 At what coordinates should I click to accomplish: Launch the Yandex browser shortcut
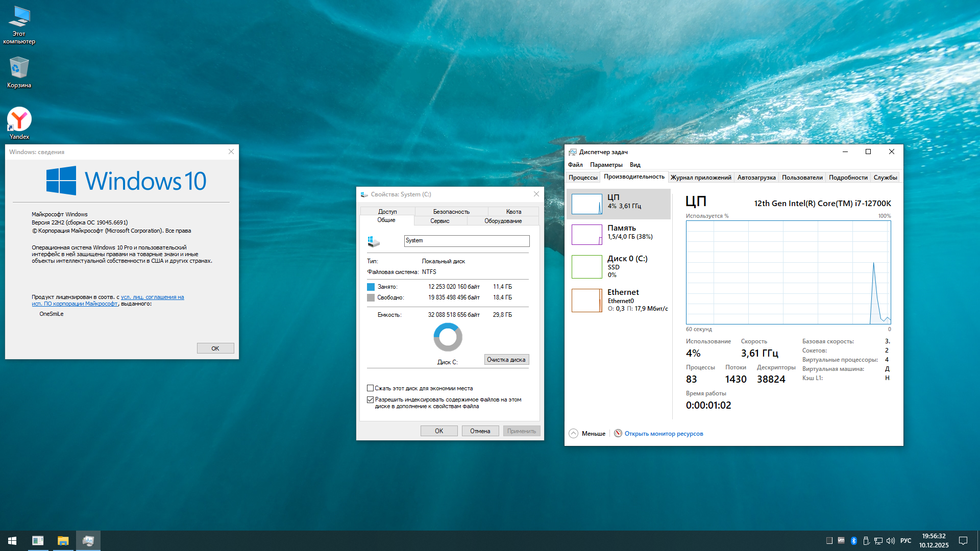pyautogui.click(x=19, y=122)
